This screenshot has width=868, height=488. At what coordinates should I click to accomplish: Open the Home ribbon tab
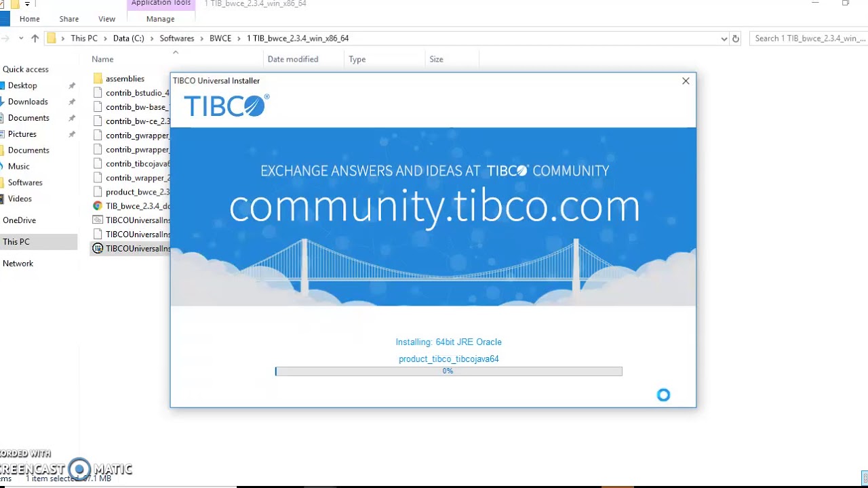(29, 19)
